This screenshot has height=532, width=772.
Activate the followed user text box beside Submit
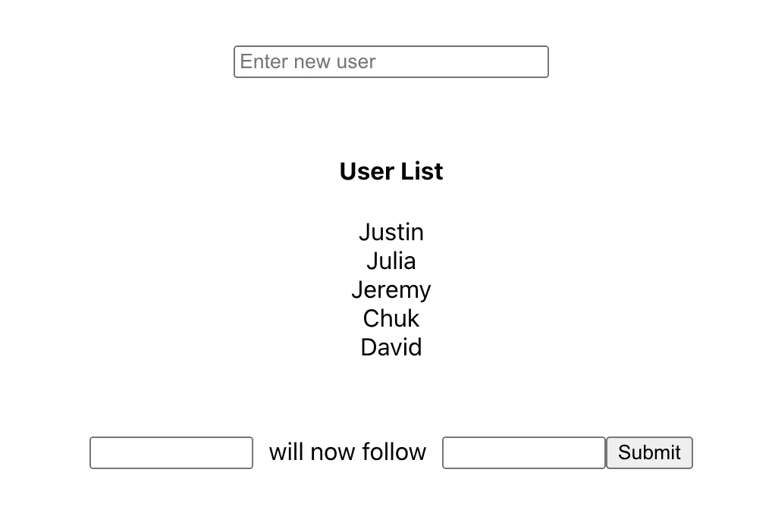524,452
